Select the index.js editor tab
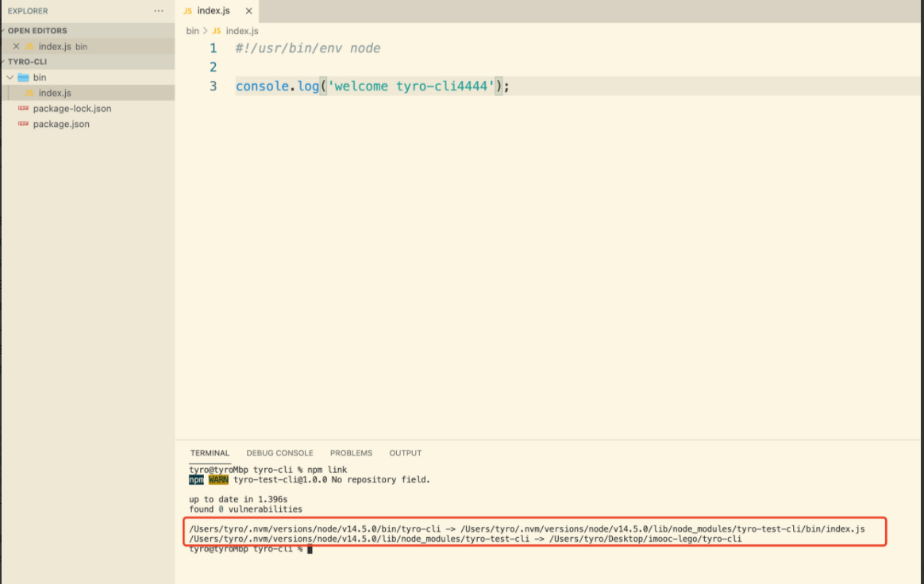The image size is (924, 584). pos(217,10)
